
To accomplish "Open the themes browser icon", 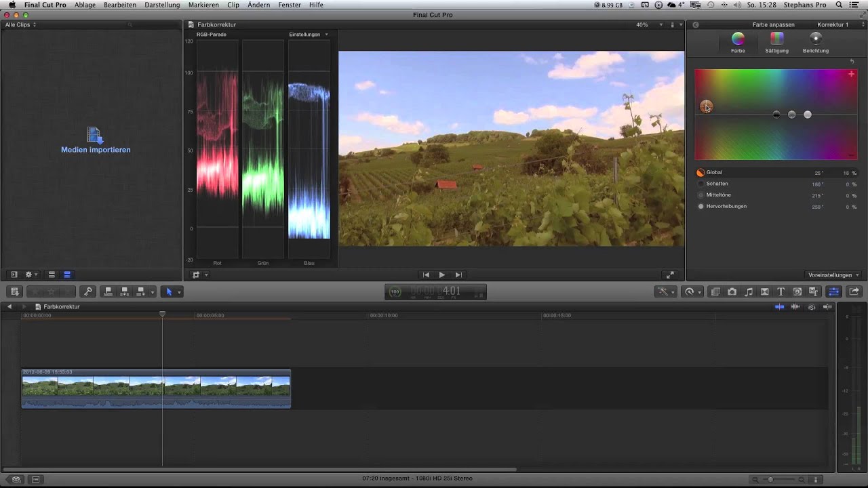I will click(x=814, y=291).
